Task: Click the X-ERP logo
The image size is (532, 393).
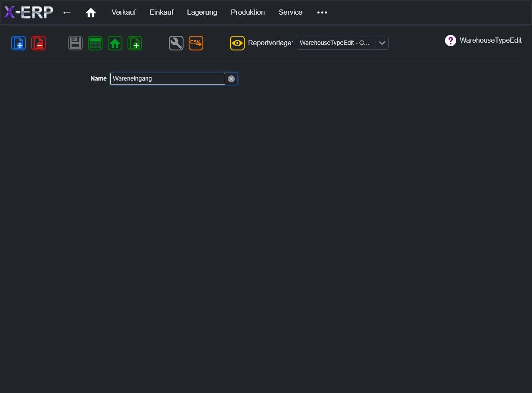Action: (x=28, y=12)
